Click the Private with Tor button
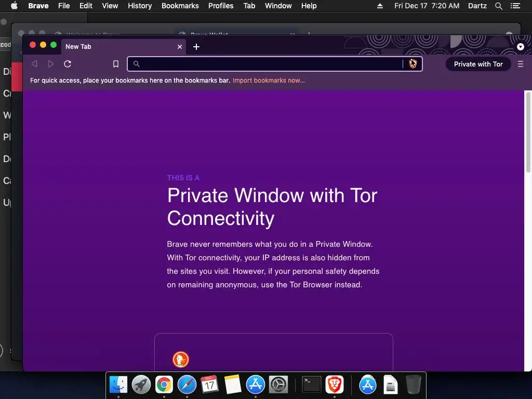The height and width of the screenshot is (399, 532). click(x=478, y=64)
